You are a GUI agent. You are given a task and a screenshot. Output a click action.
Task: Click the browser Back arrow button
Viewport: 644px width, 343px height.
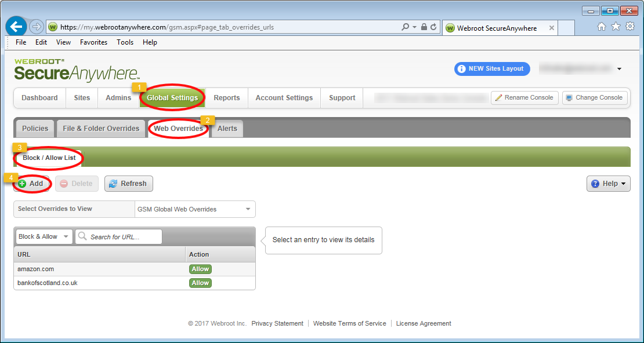click(x=16, y=27)
